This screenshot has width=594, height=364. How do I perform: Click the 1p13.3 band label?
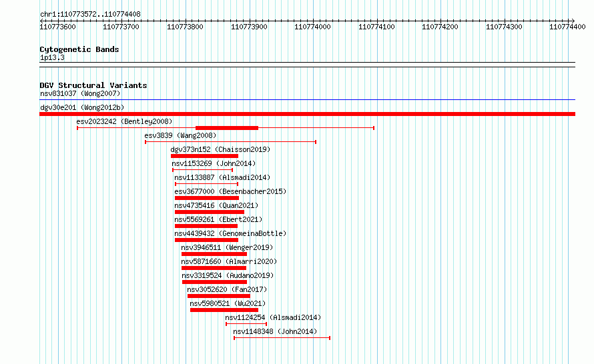(x=52, y=57)
